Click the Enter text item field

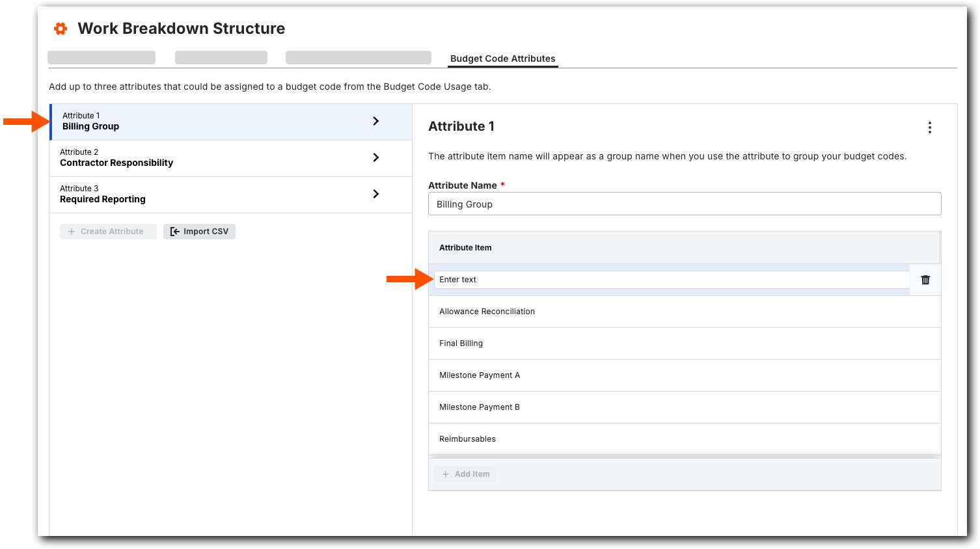(671, 280)
